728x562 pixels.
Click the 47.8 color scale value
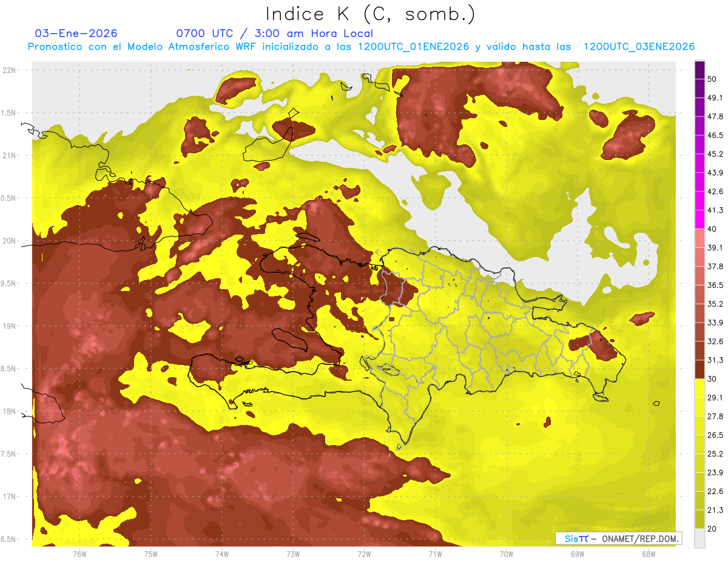tap(715, 116)
